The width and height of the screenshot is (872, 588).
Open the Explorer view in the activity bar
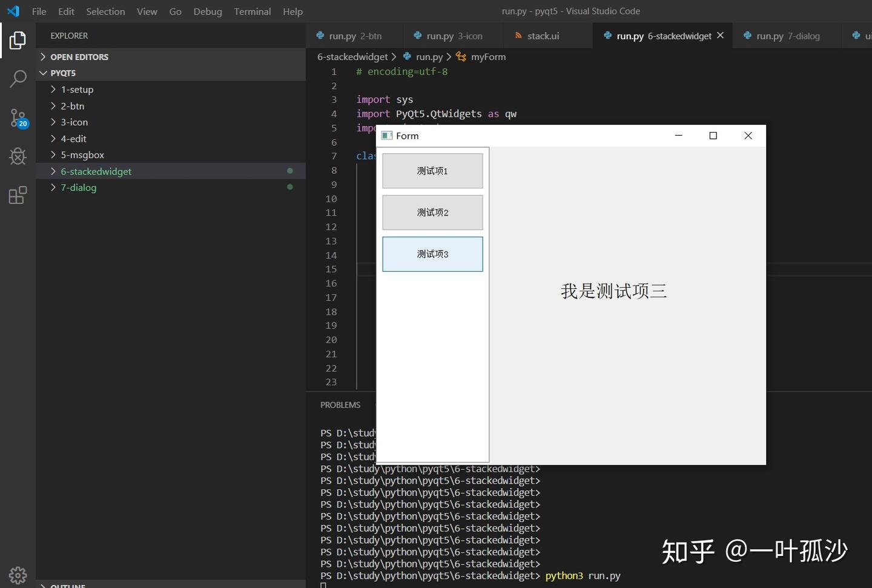(x=17, y=40)
